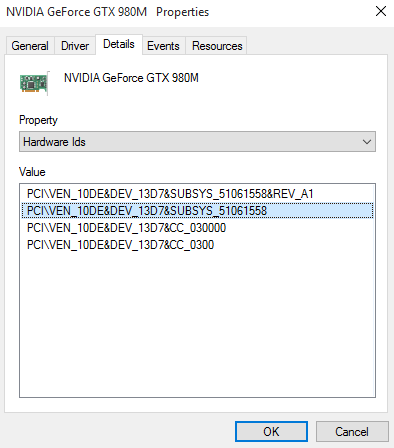Select hardware ID ending in REV_A1

tap(197, 194)
